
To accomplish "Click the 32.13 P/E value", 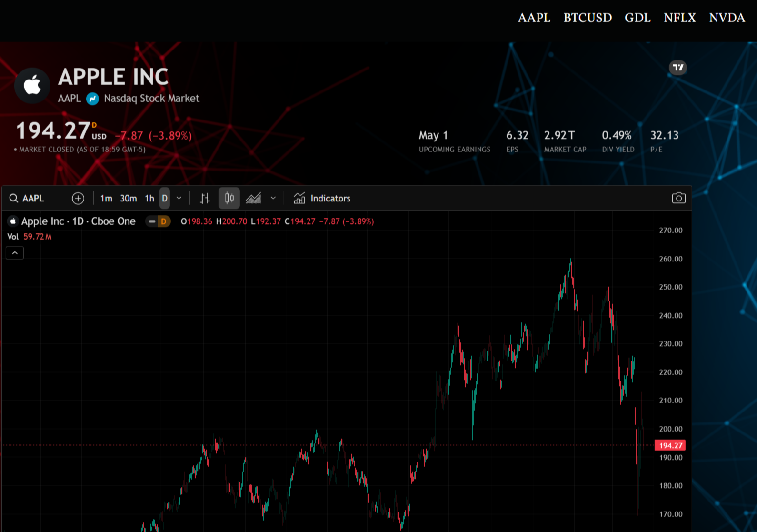I will click(665, 135).
